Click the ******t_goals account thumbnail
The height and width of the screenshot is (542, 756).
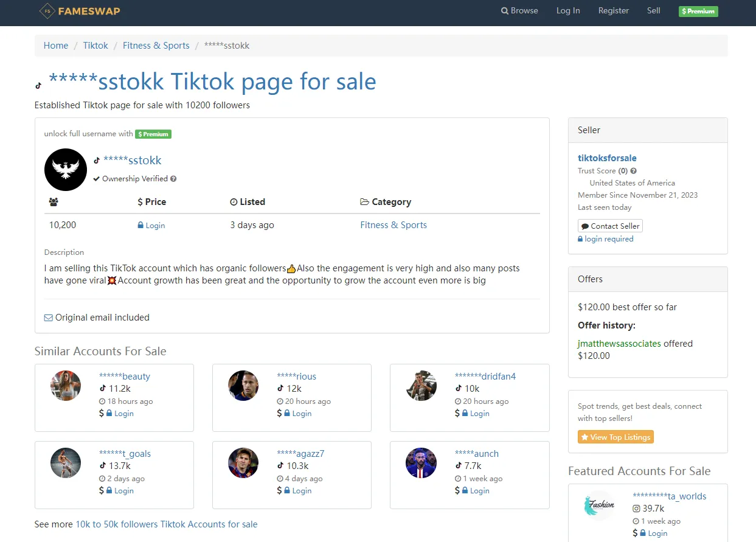tap(66, 463)
